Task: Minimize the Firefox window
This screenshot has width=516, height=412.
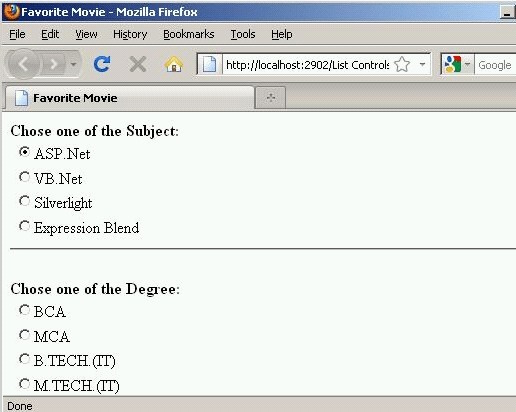Action: 507,13
